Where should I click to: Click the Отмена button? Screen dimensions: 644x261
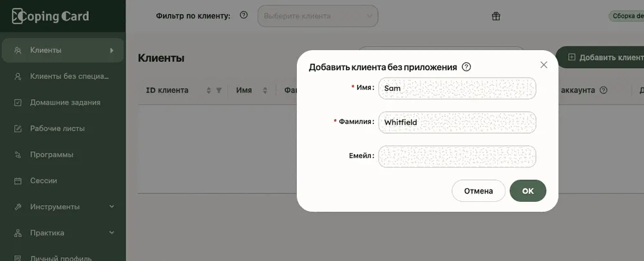(478, 191)
